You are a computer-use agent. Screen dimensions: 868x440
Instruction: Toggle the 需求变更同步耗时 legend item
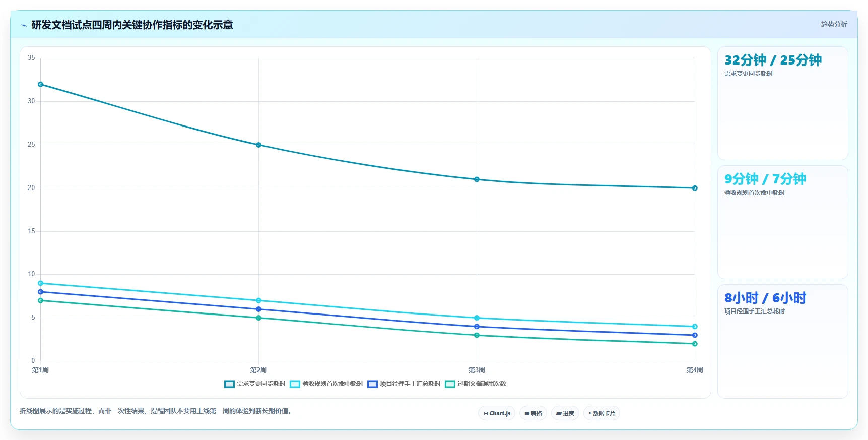click(255, 384)
